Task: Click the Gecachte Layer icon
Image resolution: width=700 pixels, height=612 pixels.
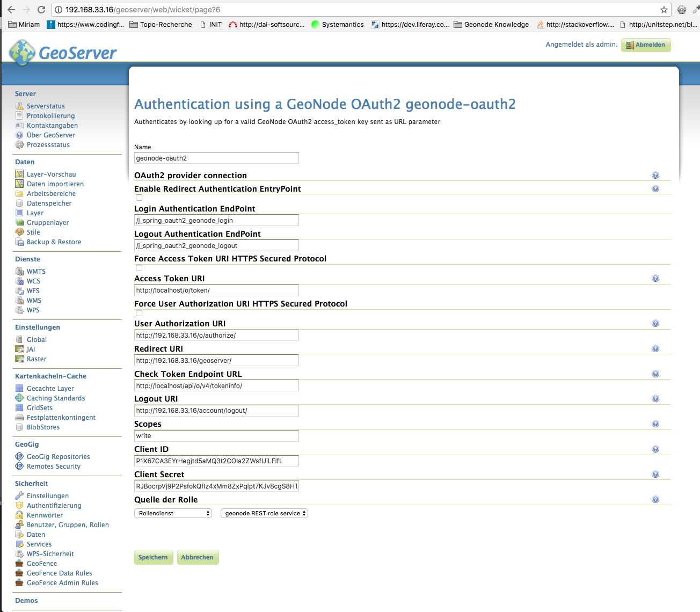Action: tap(19, 389)
